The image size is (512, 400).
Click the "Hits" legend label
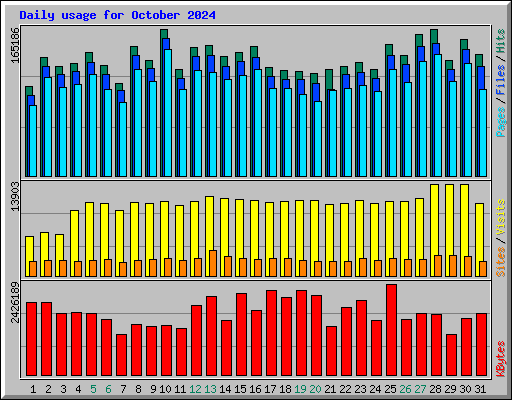(x=500, y=41)
